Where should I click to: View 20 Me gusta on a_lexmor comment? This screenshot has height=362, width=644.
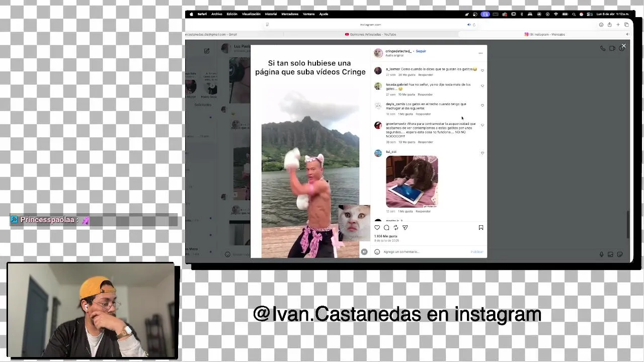pyautogui.click(x=407, y=75)
